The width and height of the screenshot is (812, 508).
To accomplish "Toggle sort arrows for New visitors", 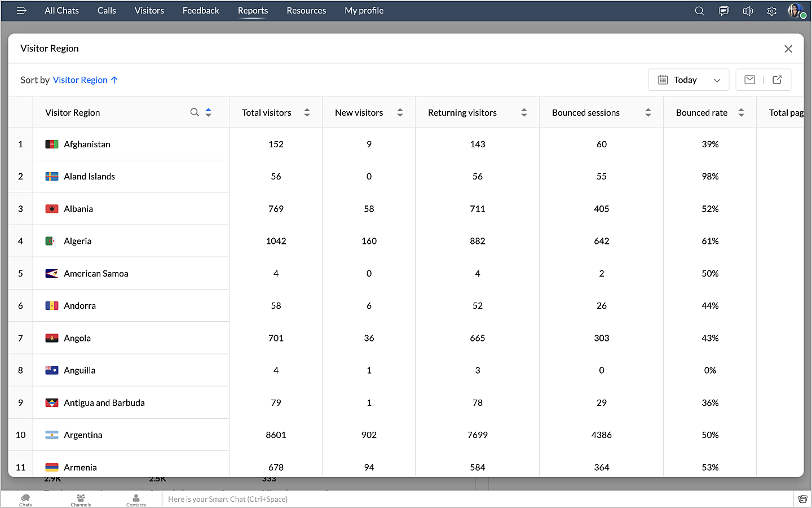I will click(x=400, y=112).
